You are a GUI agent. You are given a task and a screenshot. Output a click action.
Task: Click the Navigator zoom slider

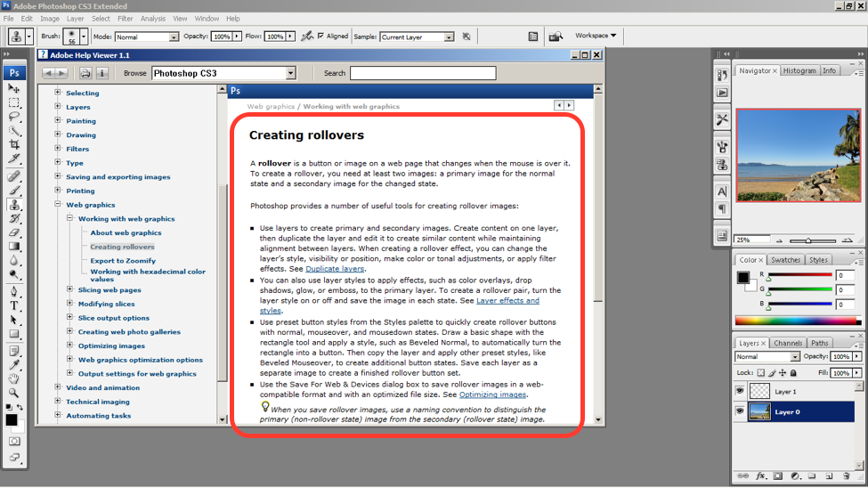click(808, 240)
